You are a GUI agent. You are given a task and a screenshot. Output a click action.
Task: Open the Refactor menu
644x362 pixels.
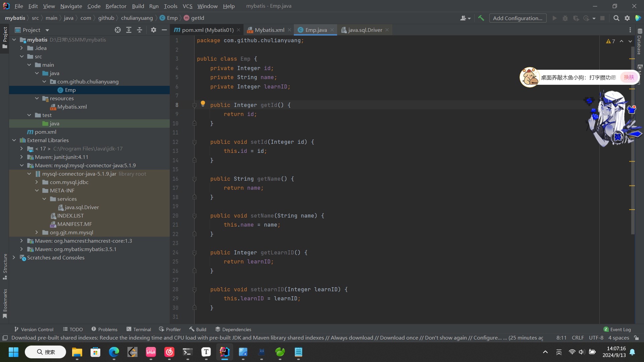click(x=116, y=6)
